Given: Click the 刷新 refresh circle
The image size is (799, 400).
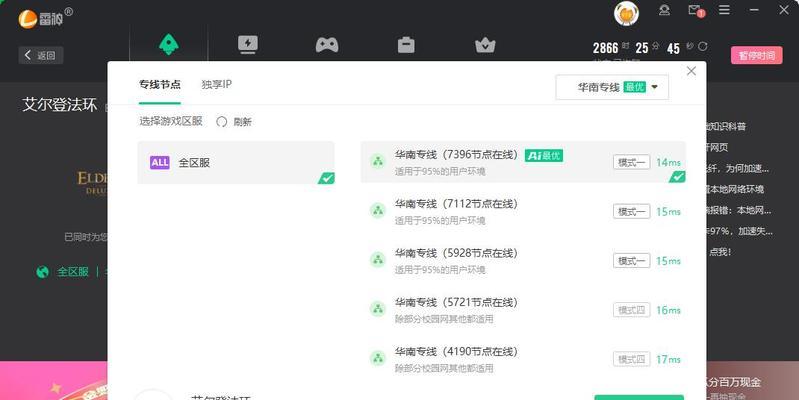Looking at the screenshot, I should coord(222,122).
